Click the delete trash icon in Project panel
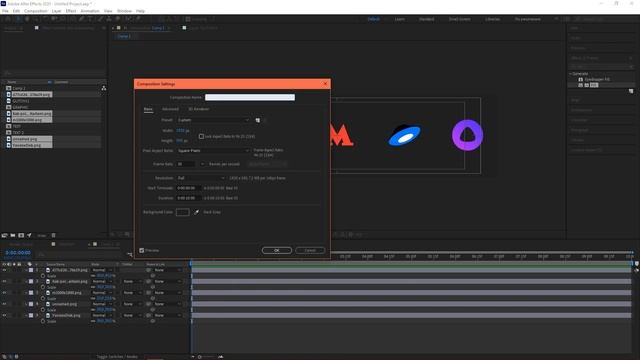Viewport: 640px width, 360px height. point(53,236)
